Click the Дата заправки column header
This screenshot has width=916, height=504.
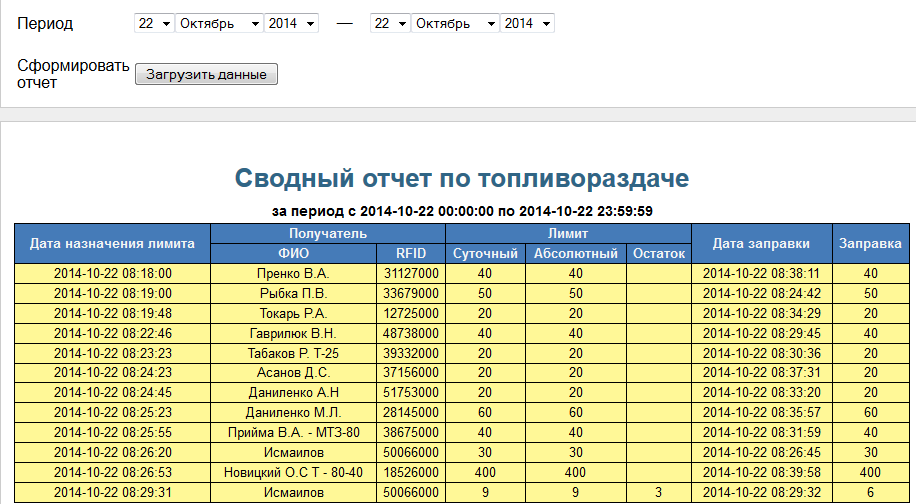(x=762, y=243)
